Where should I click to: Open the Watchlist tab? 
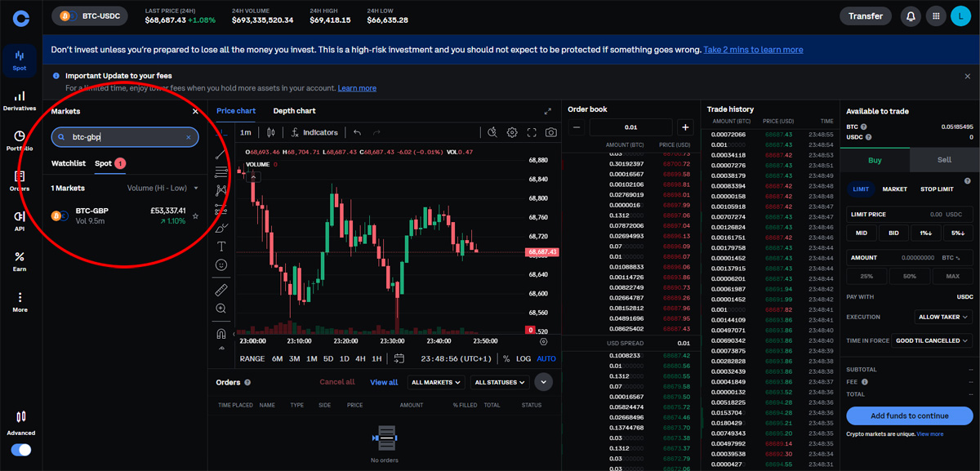point(69,163)
